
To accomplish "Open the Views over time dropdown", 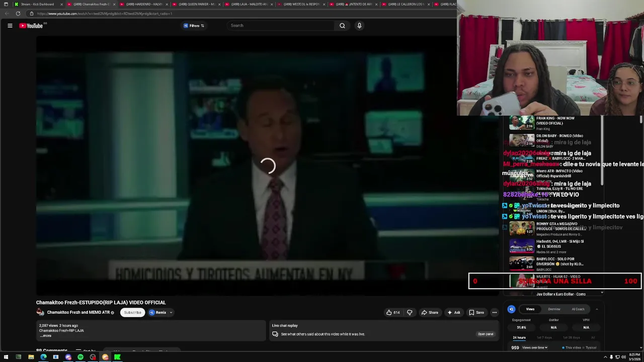I will (x=535, y=347).
